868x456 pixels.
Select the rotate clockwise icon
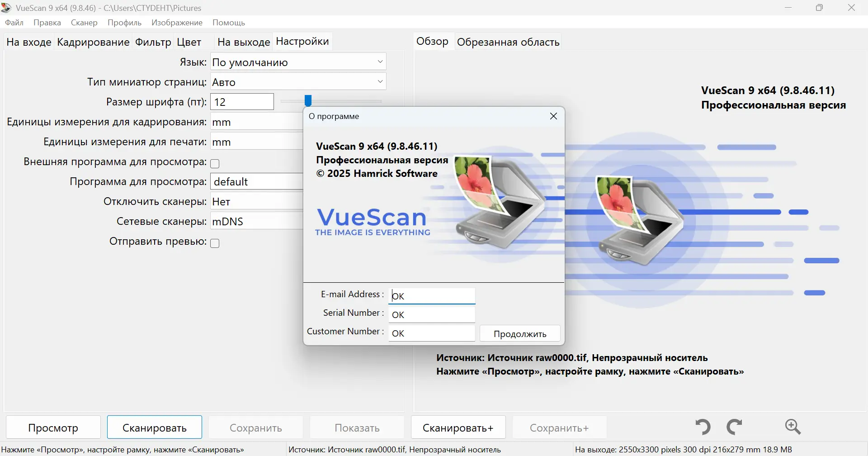point(735,427)
